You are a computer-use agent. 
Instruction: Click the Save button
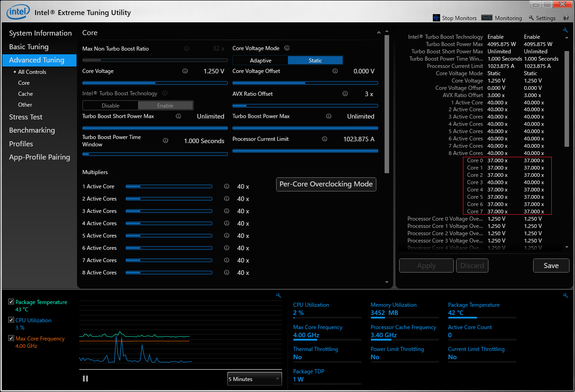[551, 266]
